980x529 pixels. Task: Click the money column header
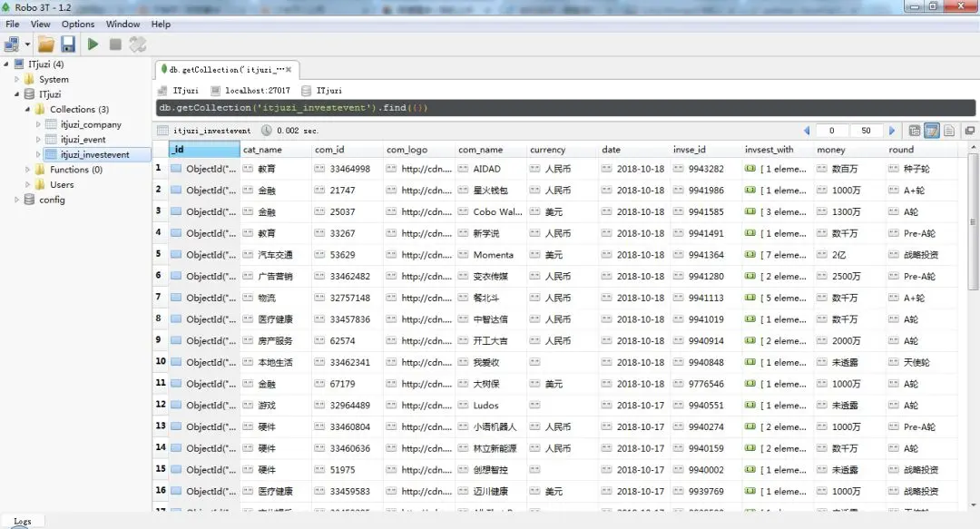pos(850,150)
